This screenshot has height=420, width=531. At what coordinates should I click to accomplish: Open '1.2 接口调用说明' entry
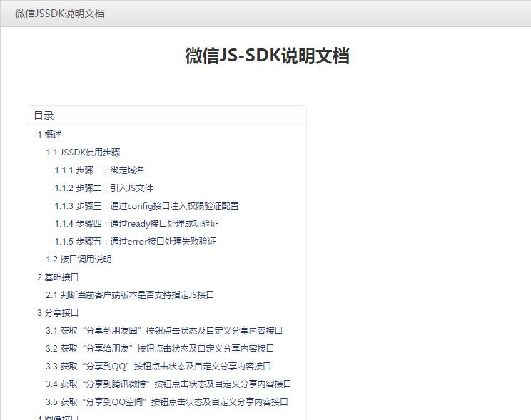click(79, 260)
